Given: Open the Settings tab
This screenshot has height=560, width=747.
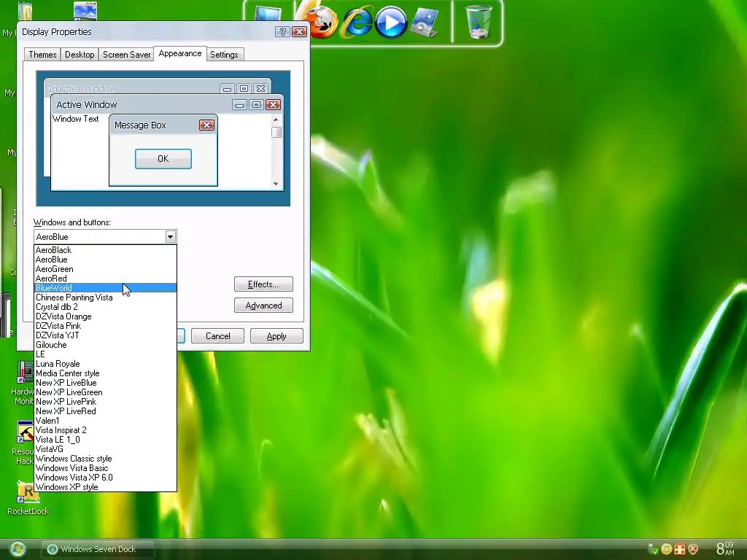Looking at the screenshot, I should (x=224, y=54).
